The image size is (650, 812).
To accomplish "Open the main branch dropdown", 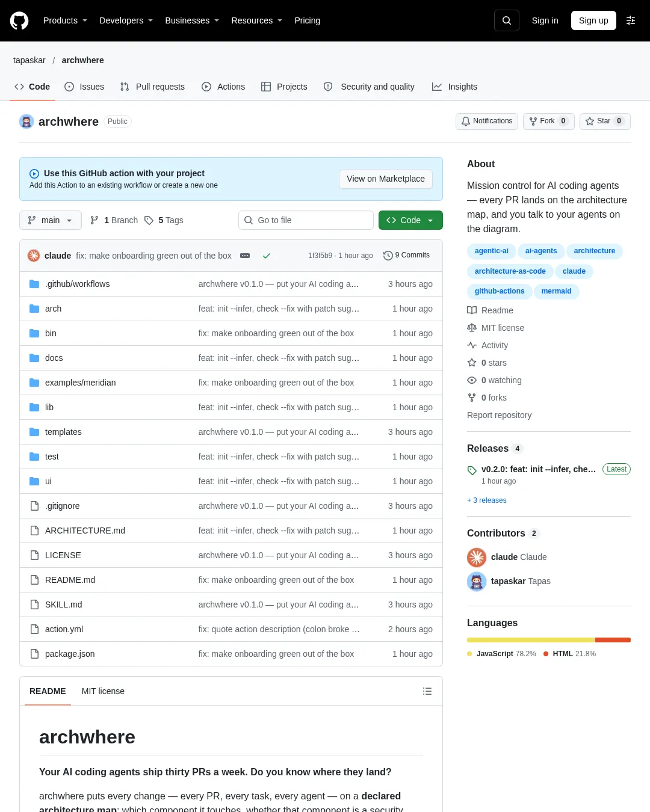I will 50,220.
